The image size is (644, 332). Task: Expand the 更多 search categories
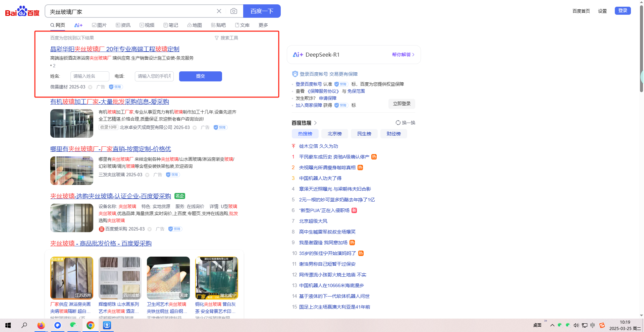point(263,25)
